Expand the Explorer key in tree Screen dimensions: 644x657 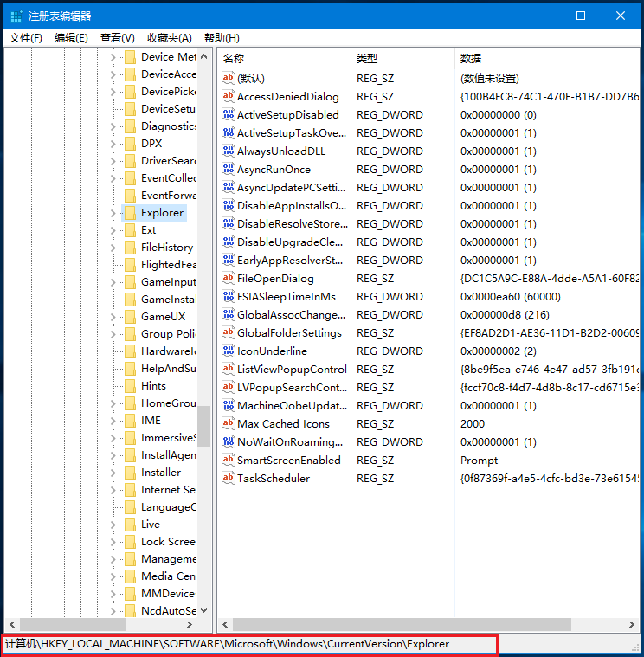113,213
